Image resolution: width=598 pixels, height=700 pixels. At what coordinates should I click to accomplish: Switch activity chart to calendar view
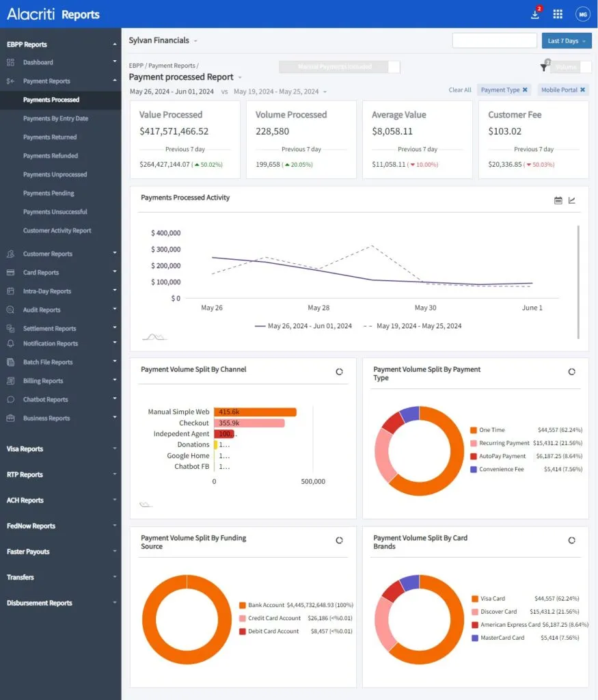[558, 200]
